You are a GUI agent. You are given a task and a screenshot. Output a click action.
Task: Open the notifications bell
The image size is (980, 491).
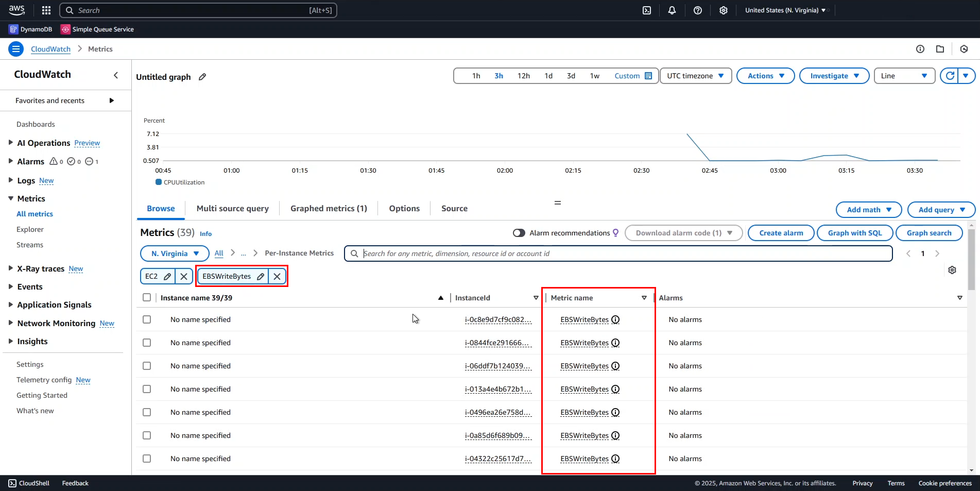click(672, 10)
